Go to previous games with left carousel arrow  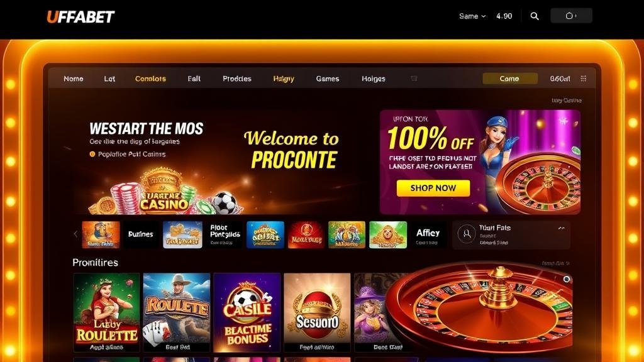coord(75,234)
